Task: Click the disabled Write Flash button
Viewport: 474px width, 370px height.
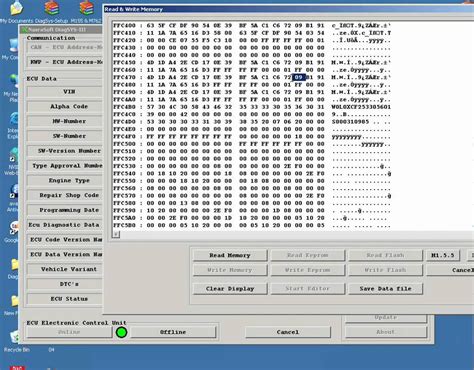Action: click(385, 270)
